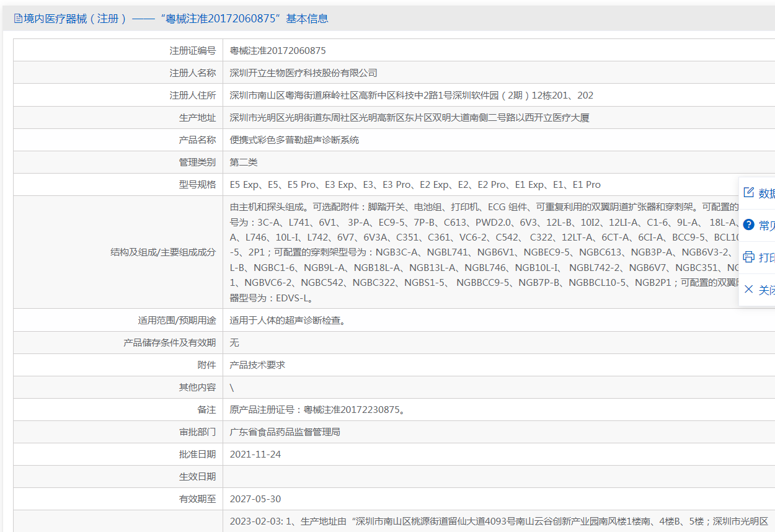Click the 生效日期 label cell
The height and width of the screenshot is (532, 775).
click(118, 477)
